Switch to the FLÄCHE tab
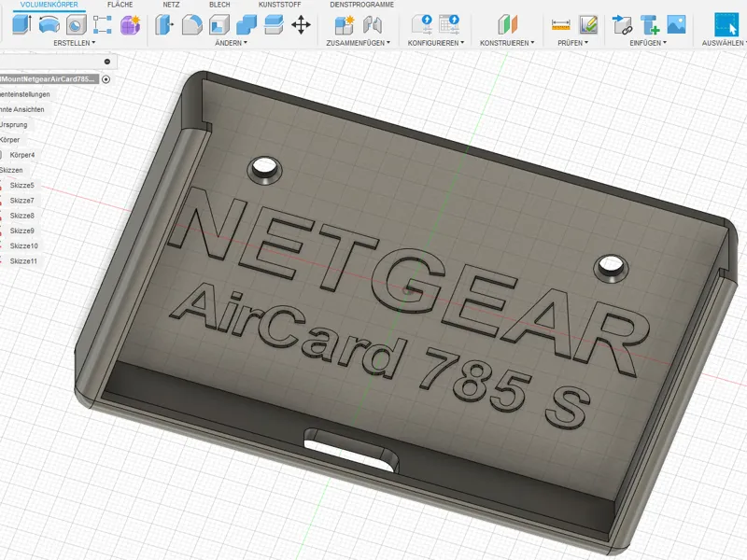 click(120, 5)
